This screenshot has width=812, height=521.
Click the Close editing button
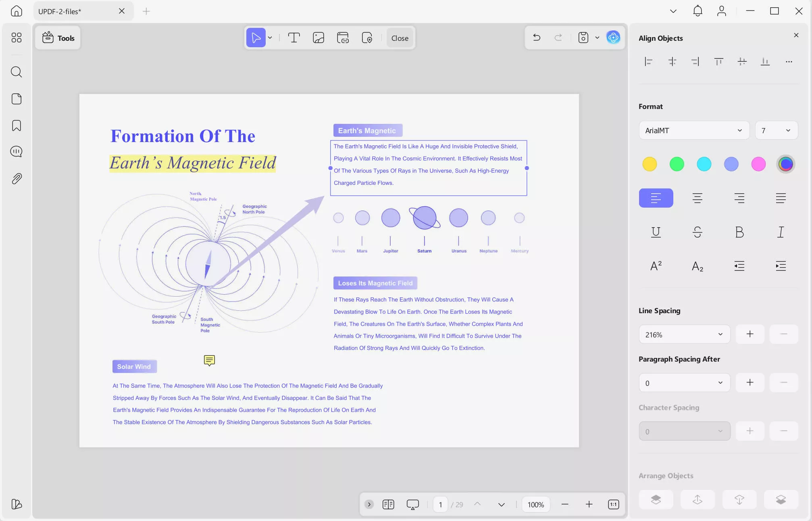400,38
